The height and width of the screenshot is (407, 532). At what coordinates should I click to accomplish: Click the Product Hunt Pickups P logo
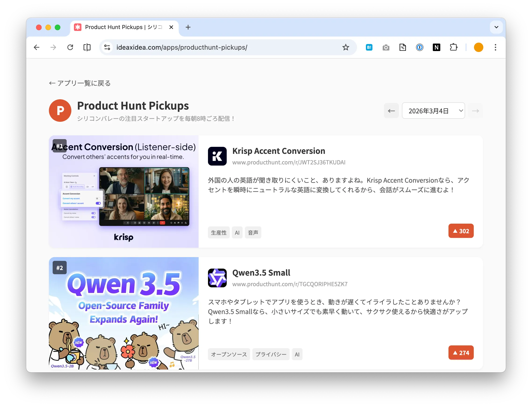coord(60,111)
